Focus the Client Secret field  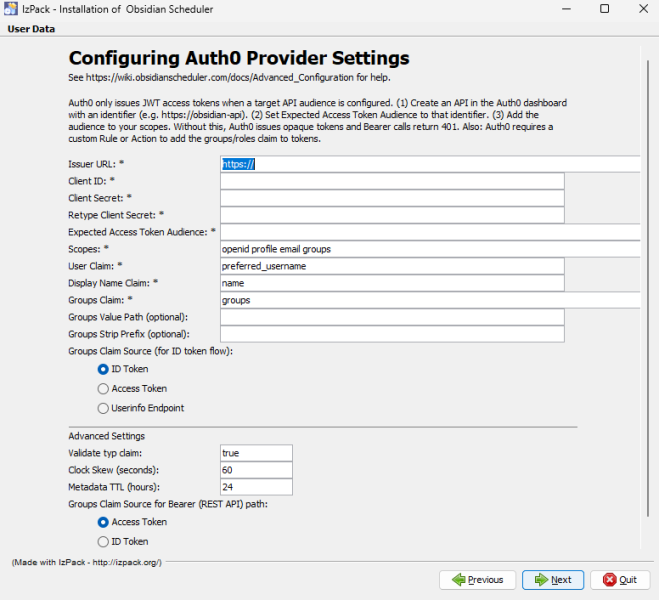coord(392,198)
